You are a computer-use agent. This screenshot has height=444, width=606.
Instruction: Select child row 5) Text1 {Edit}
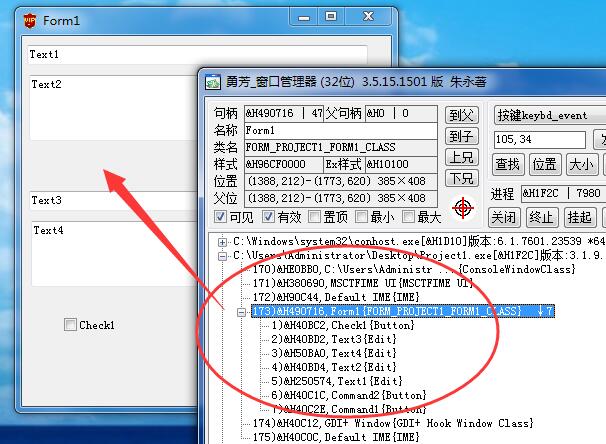[337, 381]
